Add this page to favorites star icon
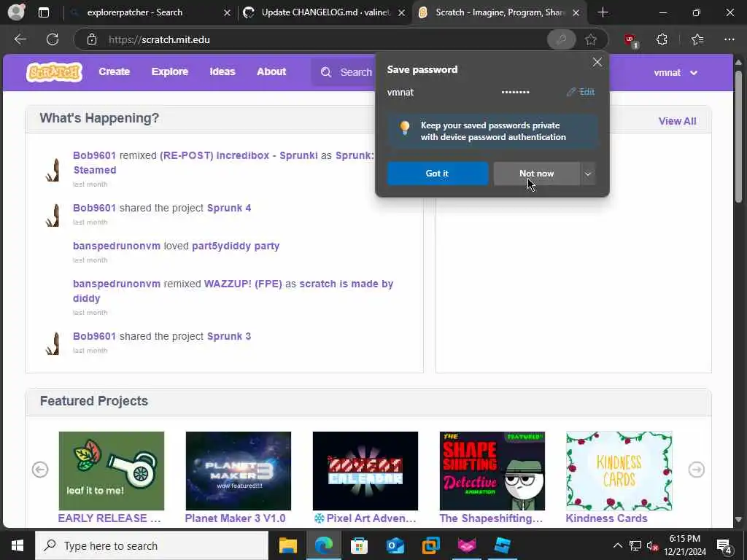 point(591,39)
